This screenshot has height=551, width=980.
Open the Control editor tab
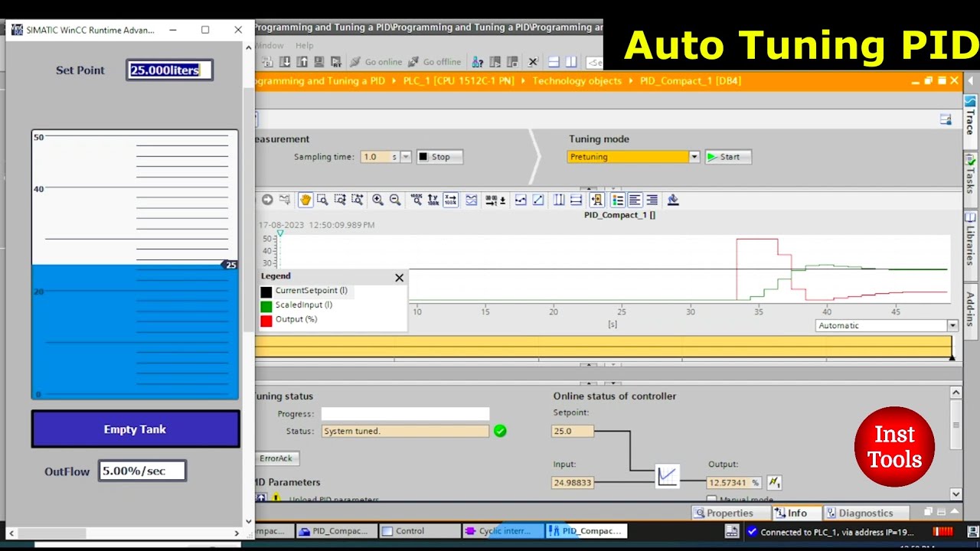tap(418, 531)
